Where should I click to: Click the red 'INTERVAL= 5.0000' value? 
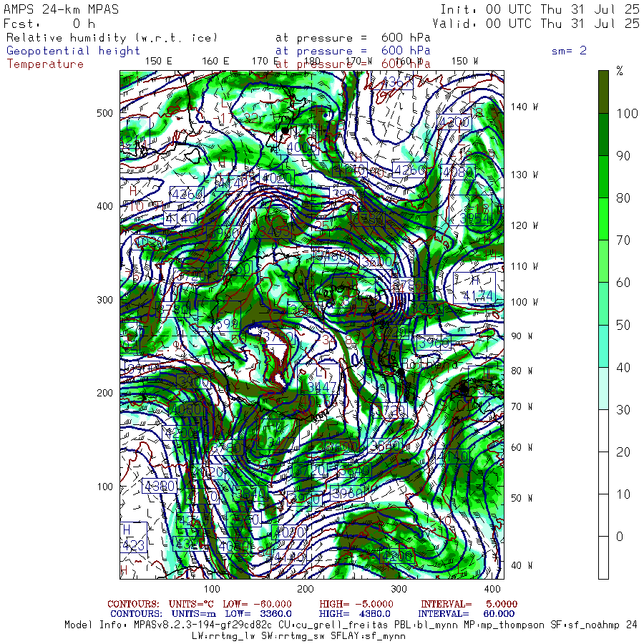coord(469,604)
